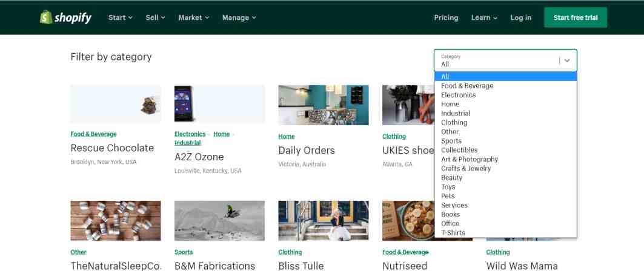Viewport: 644px width, 271px height.
Task: Click Clothing tag above UKIES shoes
Action: click(394, 137)
